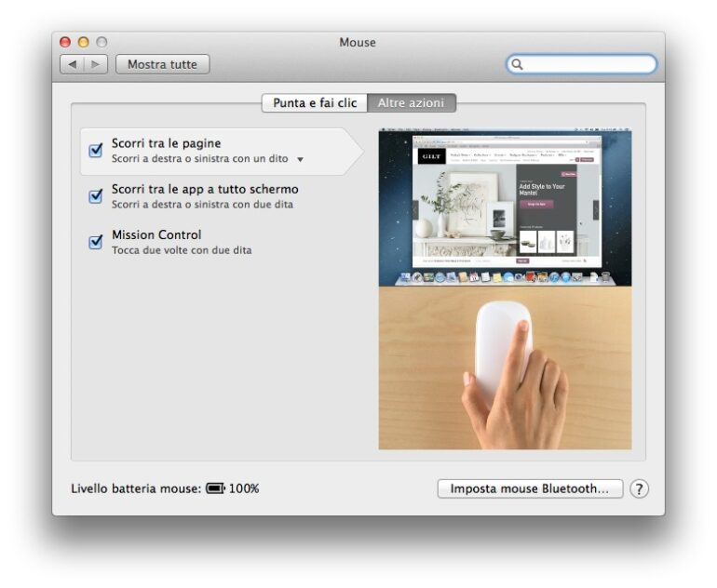This screenshot has height=588, width=717.
Task: Expand the 'con un dito' gesture dropdown
Action: 300,160
